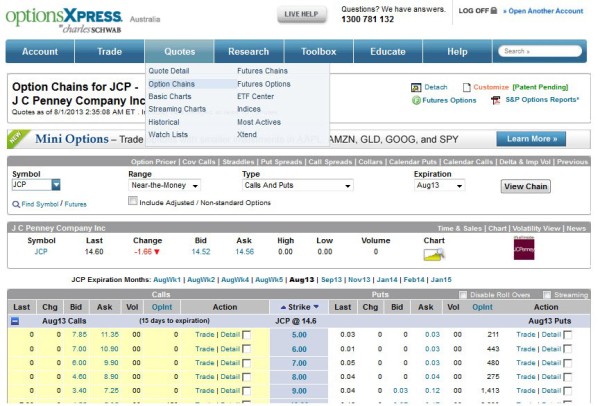This screenshot has height=406, width=600.
Task: Select the Jan15 expiration month link
Action: (441, 280)
